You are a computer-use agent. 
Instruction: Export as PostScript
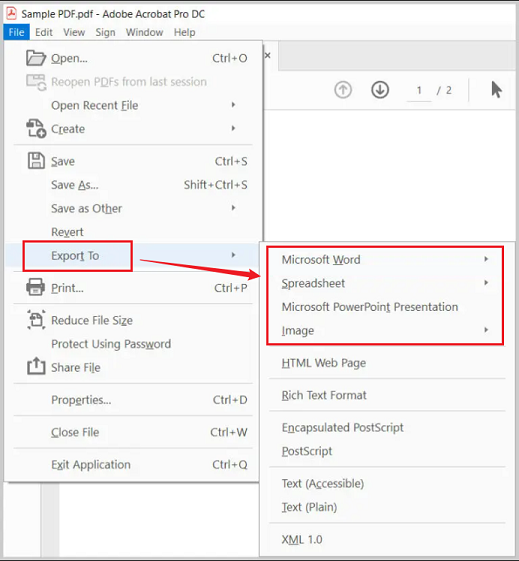tap(387, 451)
